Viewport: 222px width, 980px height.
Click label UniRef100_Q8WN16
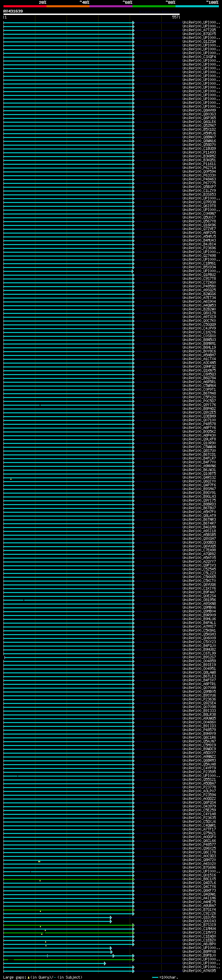(x=199, y=141)
